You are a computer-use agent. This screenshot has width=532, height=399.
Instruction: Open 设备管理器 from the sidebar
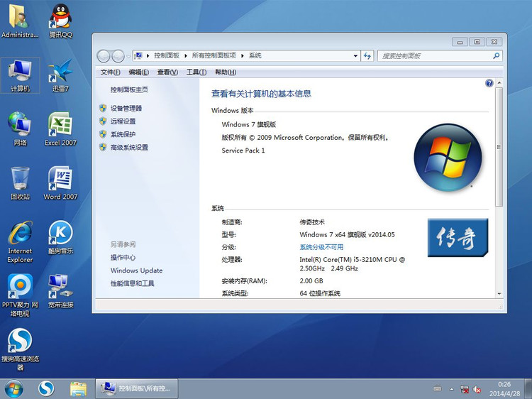click(x=126, y=109)
